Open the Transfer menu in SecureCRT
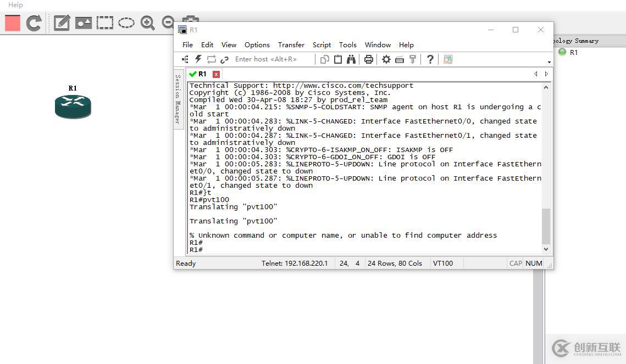 pos(291,44)
